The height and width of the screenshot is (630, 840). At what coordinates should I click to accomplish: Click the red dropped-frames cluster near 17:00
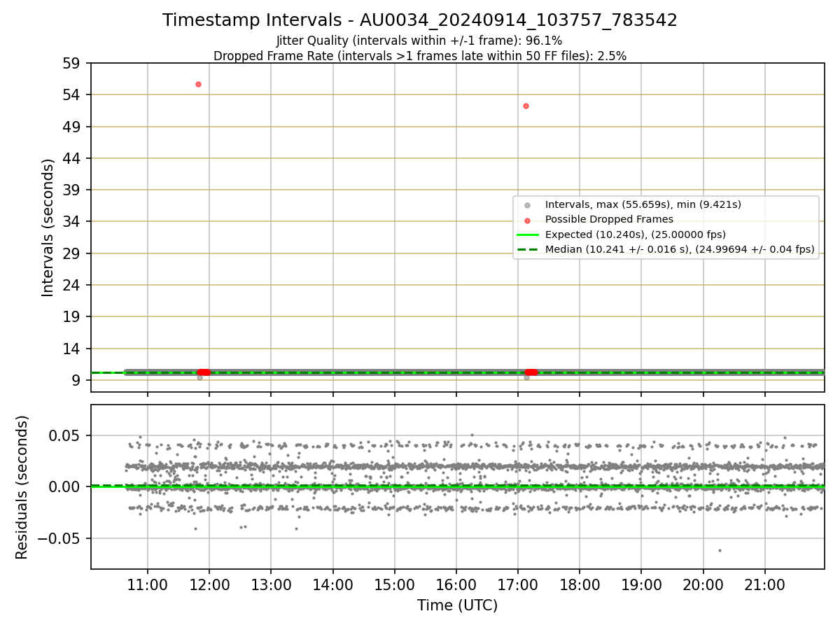click(x=531, y=372)
